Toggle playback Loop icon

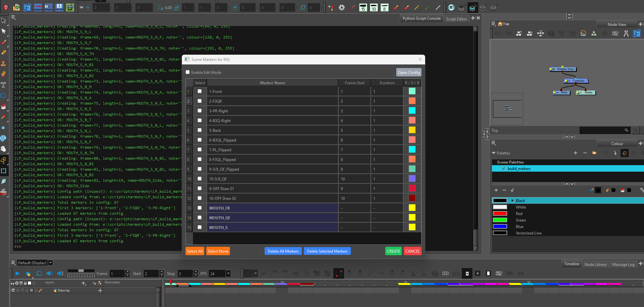coord(39,273)
